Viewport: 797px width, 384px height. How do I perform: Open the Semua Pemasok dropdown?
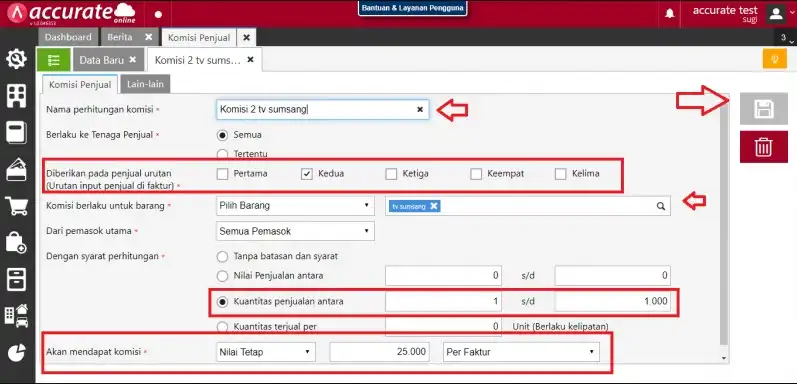[295, 231]
